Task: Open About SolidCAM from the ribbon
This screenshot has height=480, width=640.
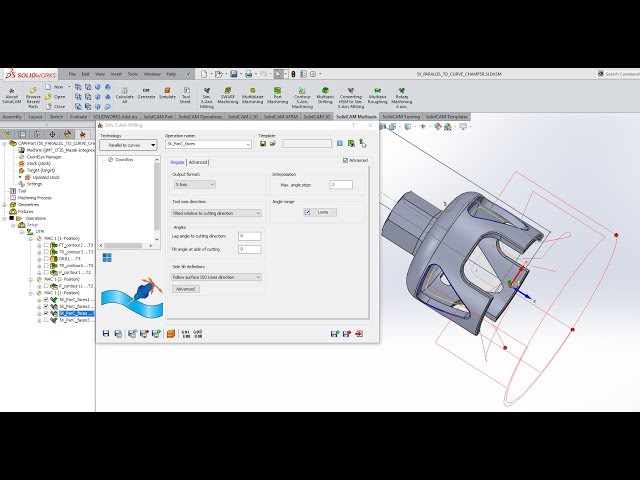Action: 11,95
